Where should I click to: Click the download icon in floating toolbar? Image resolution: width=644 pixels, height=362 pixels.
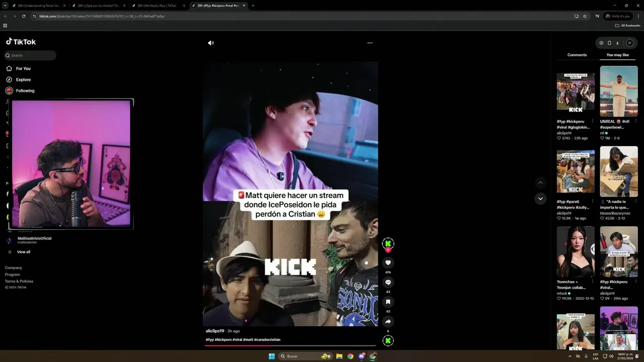point(617,43)
